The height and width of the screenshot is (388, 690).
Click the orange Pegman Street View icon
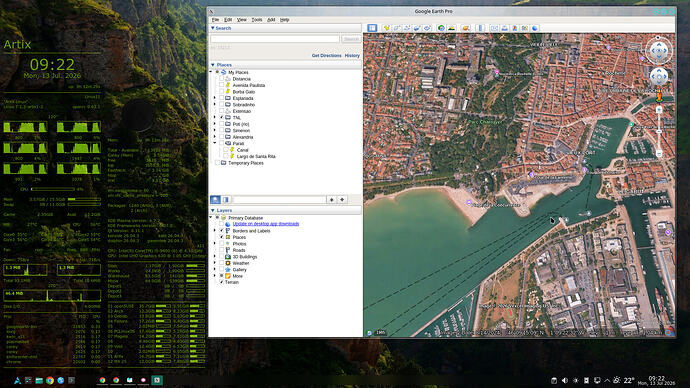(659, 96)
